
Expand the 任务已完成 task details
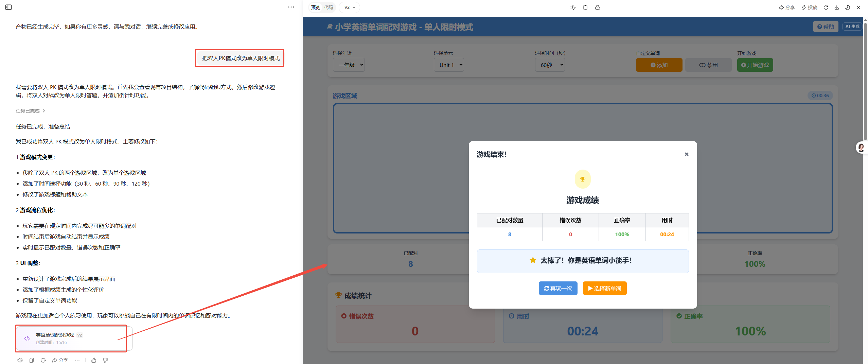click(x=30, y=111)
